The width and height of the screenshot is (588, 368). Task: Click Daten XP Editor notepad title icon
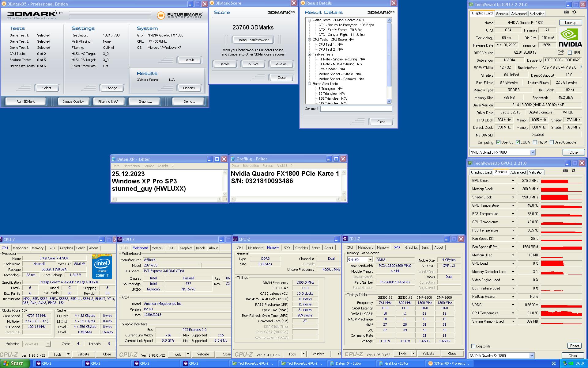click(114, 159)
